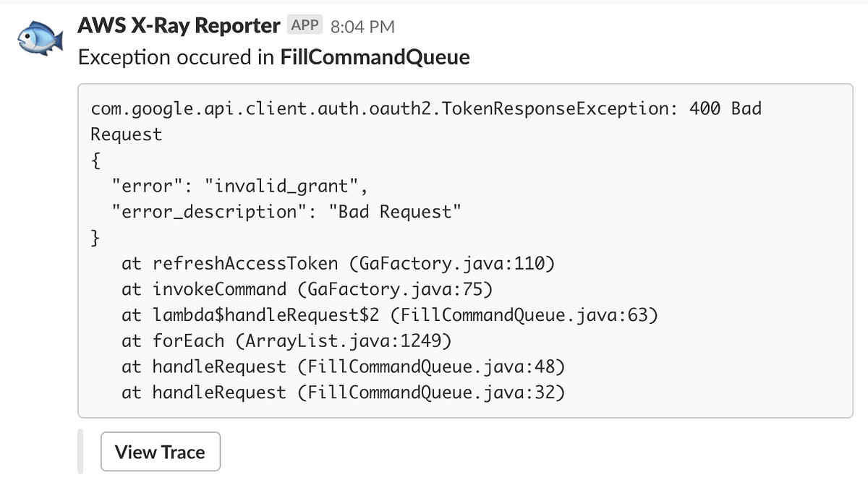Select the bold FillCommandQueue text in header
The image size is (868, 480).
tap(374, 58)
